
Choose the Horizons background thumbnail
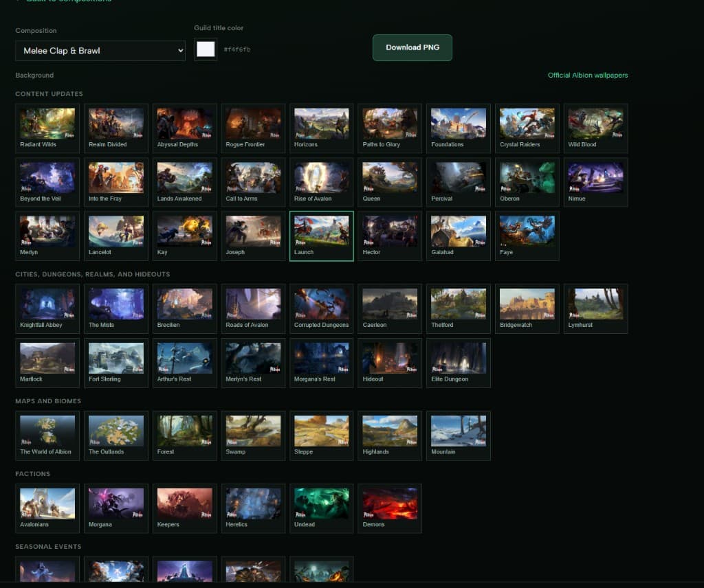(322, 128)
